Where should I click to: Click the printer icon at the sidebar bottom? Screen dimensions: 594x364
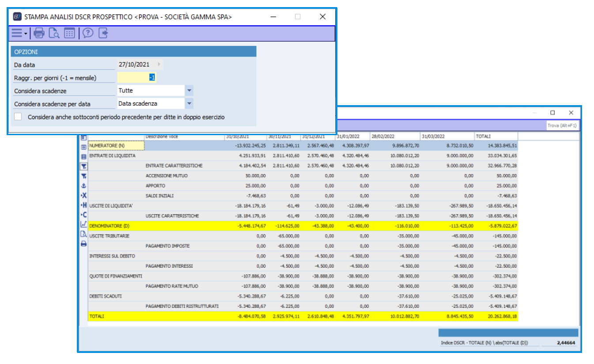83,243
